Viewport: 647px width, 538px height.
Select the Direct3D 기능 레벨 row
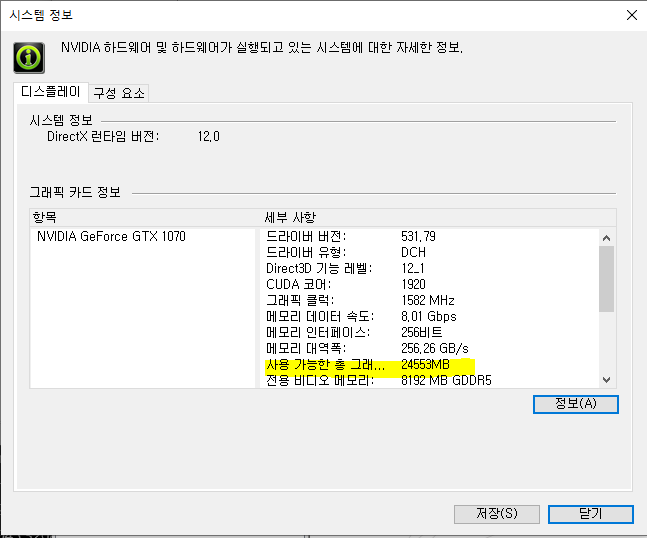click(429, 268)
